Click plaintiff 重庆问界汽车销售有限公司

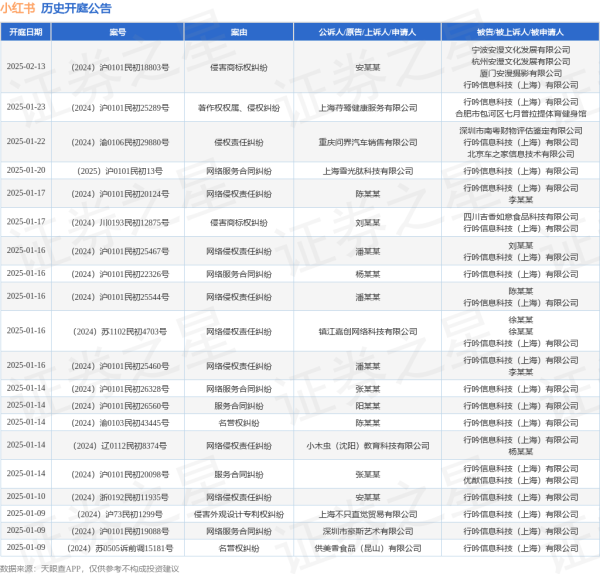(368, 142)
